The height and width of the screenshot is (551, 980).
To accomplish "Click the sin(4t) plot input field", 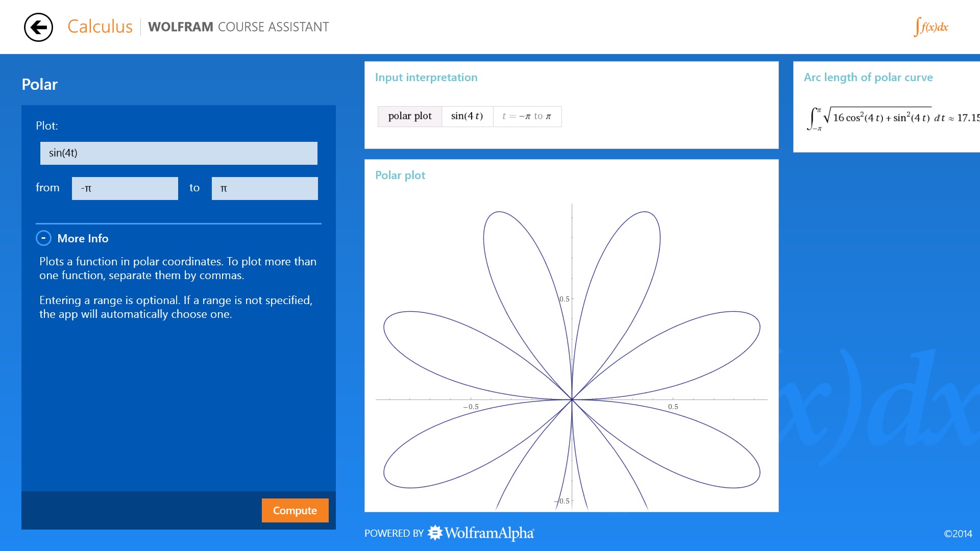I will 178,153.
